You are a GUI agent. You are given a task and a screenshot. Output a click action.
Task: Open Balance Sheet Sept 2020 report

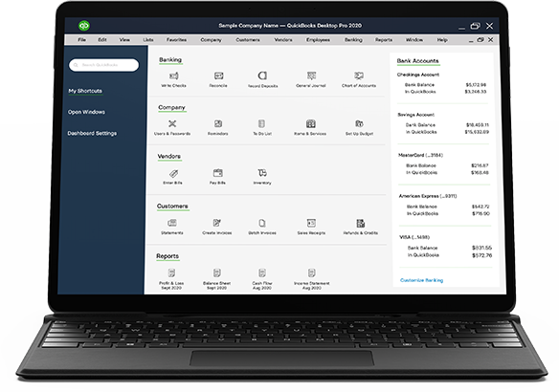pos(216,273)
